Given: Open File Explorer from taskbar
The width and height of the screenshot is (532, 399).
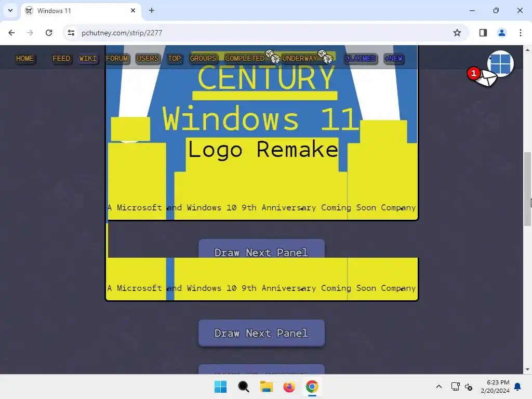Looking at the screenshot, I should pyautogui.click(x=267, y=387).
